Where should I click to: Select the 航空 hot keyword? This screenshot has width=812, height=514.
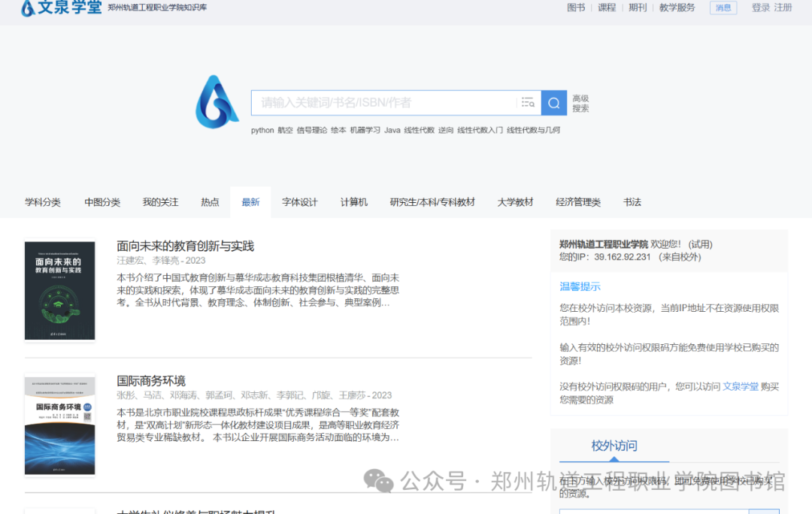(286, 130)
